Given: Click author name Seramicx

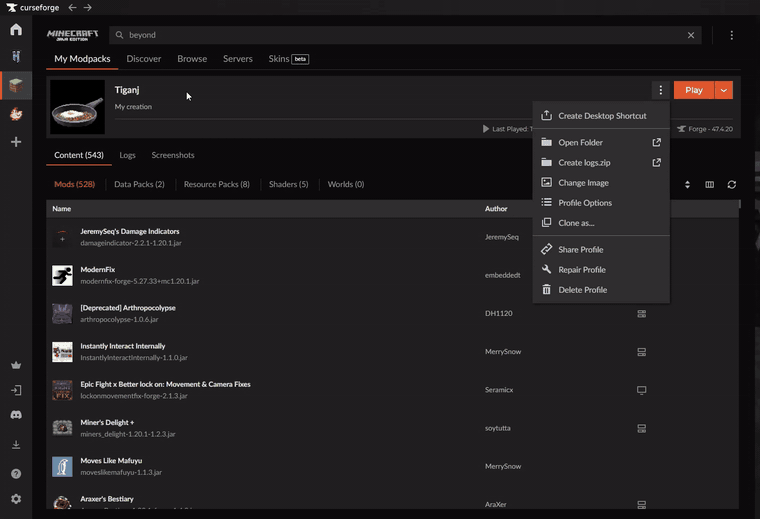Looking at the screenshot, I should [499, 390].
